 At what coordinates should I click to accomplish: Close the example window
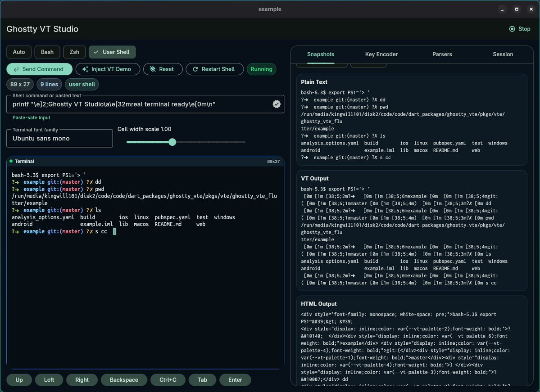531,9
